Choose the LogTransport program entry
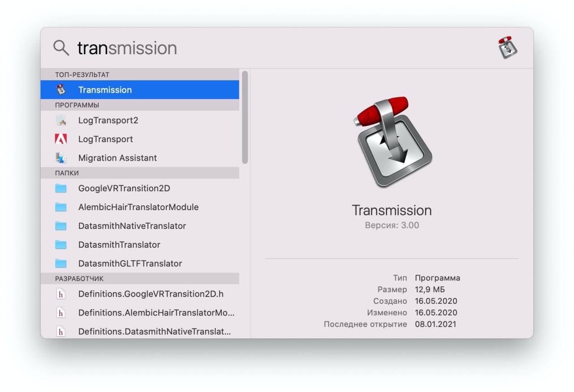Image resolution: width=574 pixels, height=392 pixels. pos(140,139)
